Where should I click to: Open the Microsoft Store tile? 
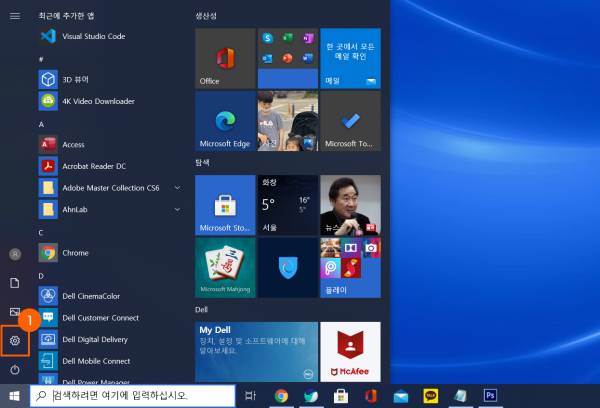coord(225,205)
